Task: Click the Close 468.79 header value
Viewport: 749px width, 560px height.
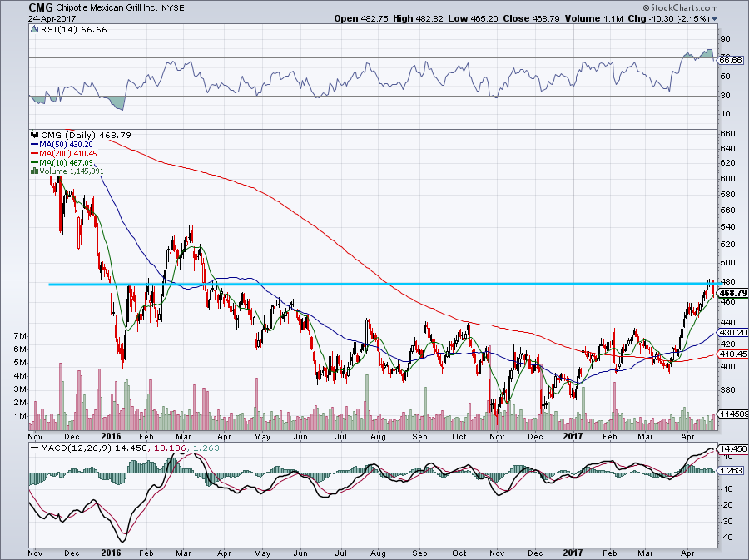Action: (x=531, y=18)
